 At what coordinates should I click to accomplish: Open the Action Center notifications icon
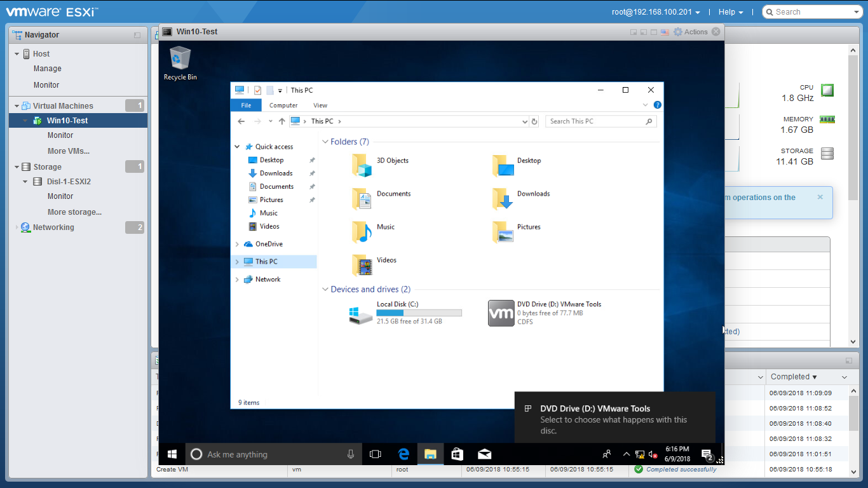(706, 454)
